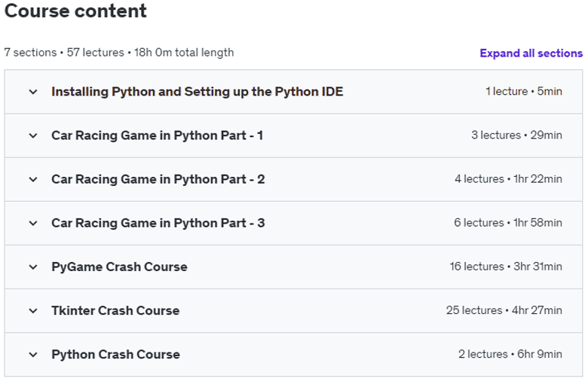The width and height of the screenshot is (588, 381).
Task: Open section title Car Racing Game in Python Part - 1
Action: [157, 136]
